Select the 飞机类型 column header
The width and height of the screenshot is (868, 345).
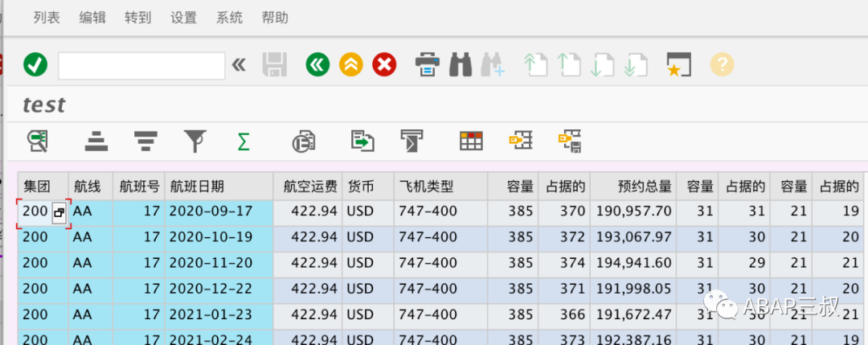(x=440, y=187)
